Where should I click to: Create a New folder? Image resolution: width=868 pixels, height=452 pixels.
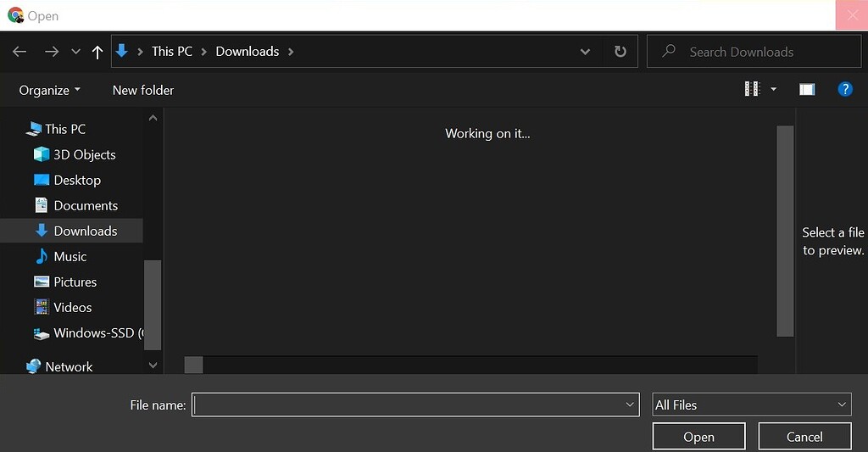[142, 90]
